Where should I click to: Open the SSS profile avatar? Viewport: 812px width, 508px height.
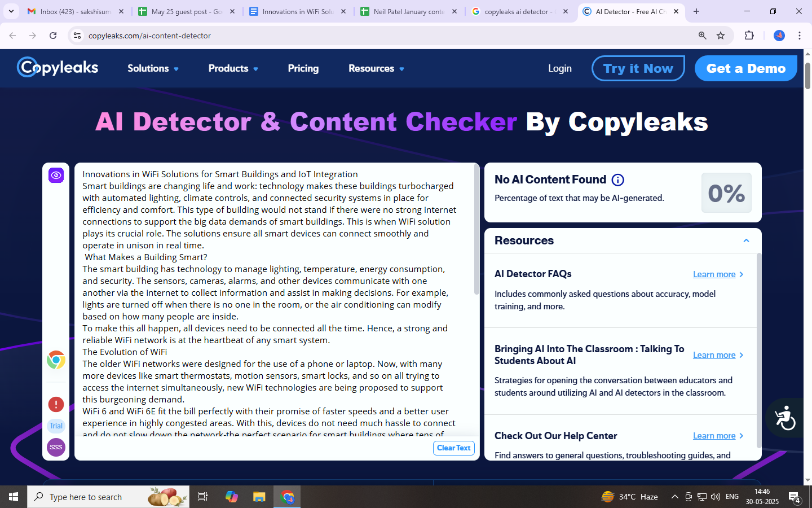tap(56, 447)
